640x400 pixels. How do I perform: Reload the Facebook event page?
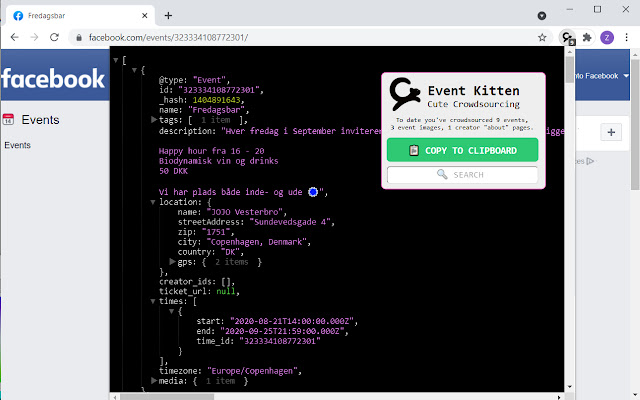[54, 38]
